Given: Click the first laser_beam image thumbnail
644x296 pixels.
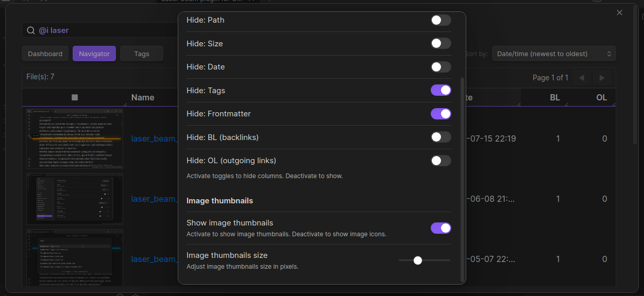Looking at the screenshot, I should pyautogui.click(x=75, y=138).
